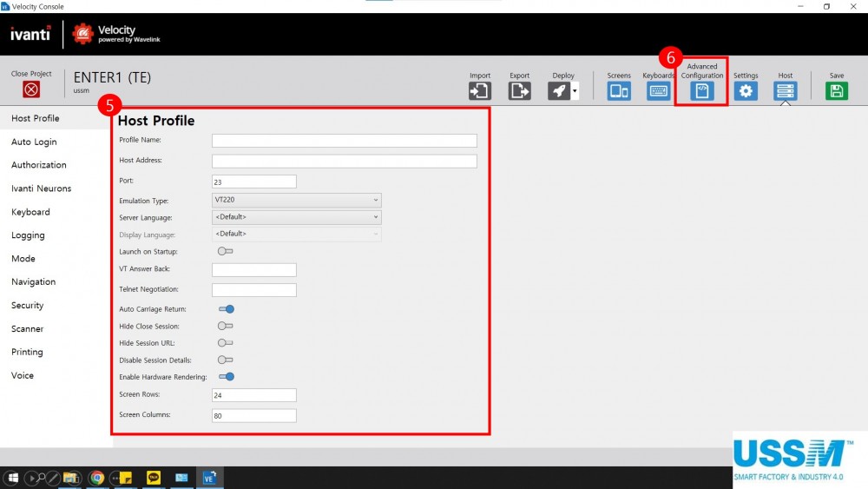The image size is (868, 489).
Task: Click the Deploy rocket icon
Action: [x=559, y=90]
